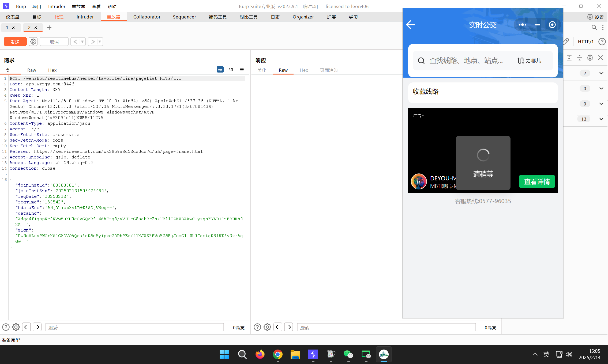This screenshot has height=364, width=608.
Task: Click response panel next match arrow
Action: click(x=288, y=327)
